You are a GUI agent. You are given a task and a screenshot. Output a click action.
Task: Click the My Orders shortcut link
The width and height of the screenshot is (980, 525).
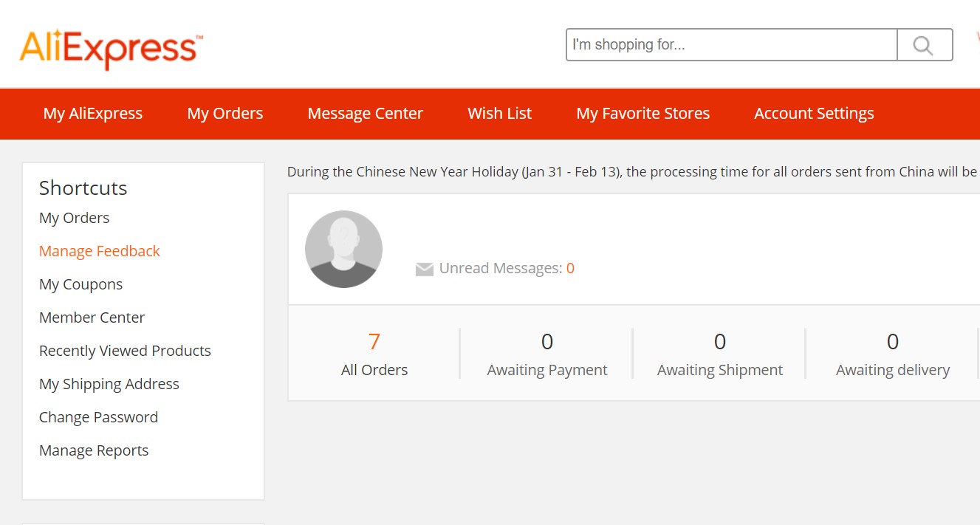pyautogui.click(x=75, y=218)
